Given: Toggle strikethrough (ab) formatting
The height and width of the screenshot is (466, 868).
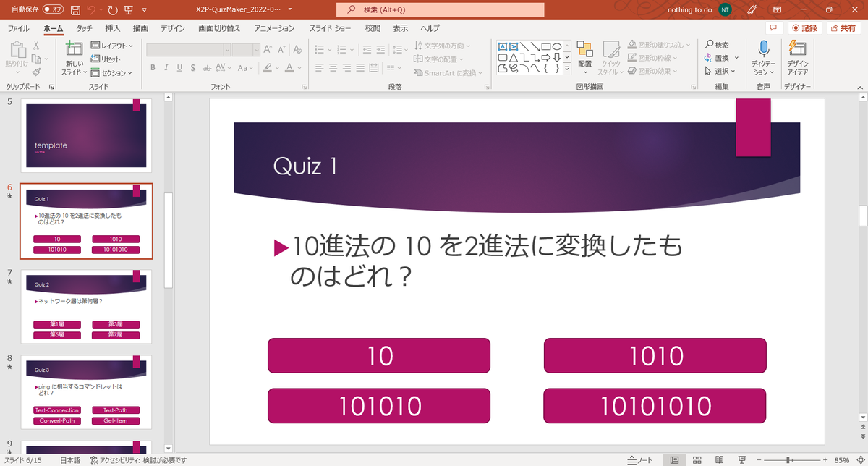Looking at the screenshot, I should pos(206,67).
